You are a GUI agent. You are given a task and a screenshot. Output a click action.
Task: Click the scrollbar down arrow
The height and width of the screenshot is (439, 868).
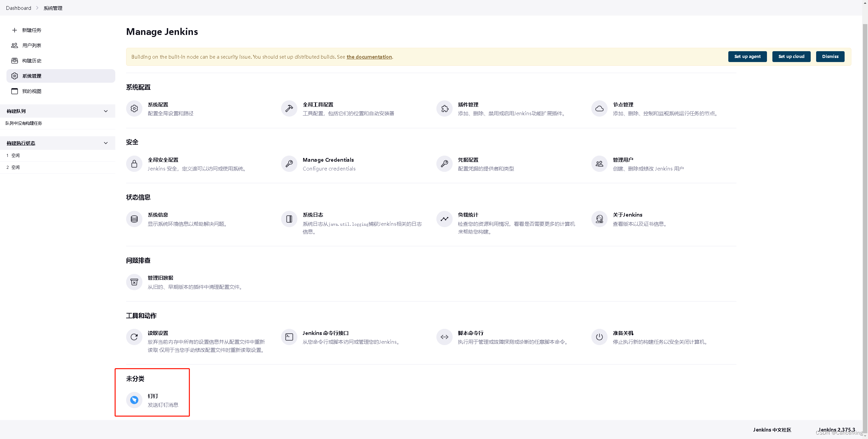tap(865, 436)
